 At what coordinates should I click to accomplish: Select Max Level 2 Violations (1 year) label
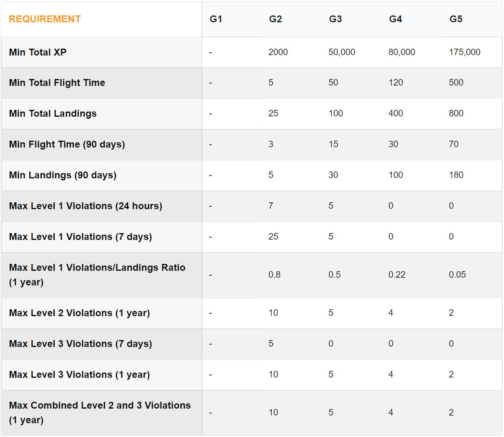[79, 313]
